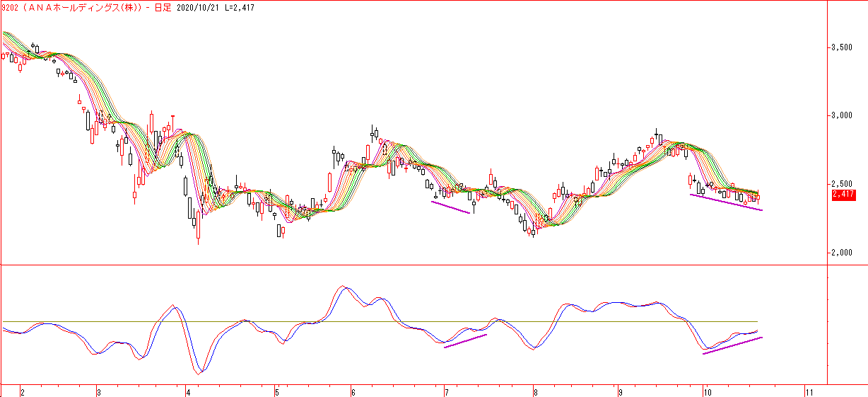Click month 7 on the time axis
The height and width of the screenshot is (397, 868).
(x=446, y=391)
